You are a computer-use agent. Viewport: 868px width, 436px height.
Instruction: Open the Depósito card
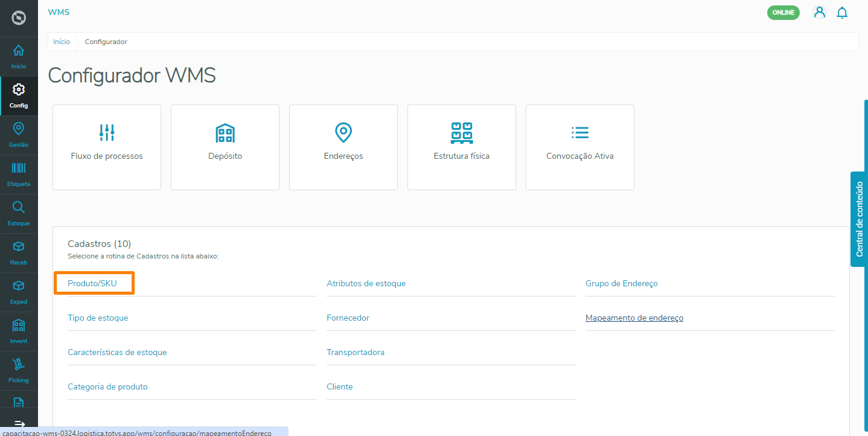[x=225, y=147]
